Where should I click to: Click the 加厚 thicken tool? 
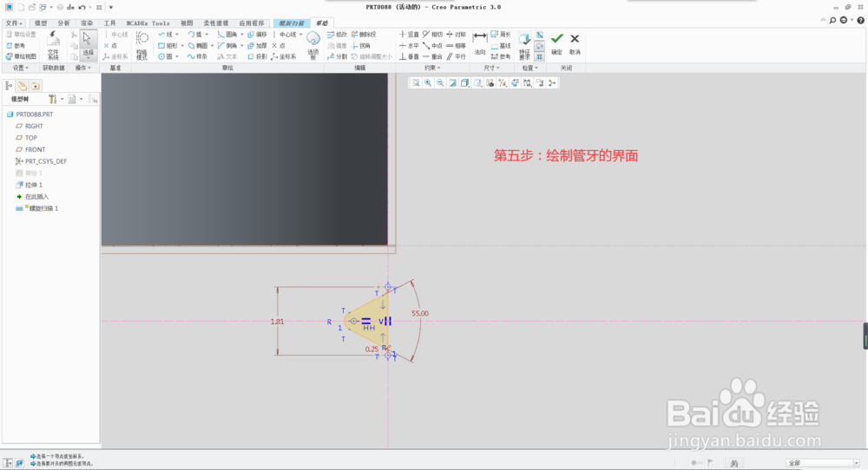258,45
